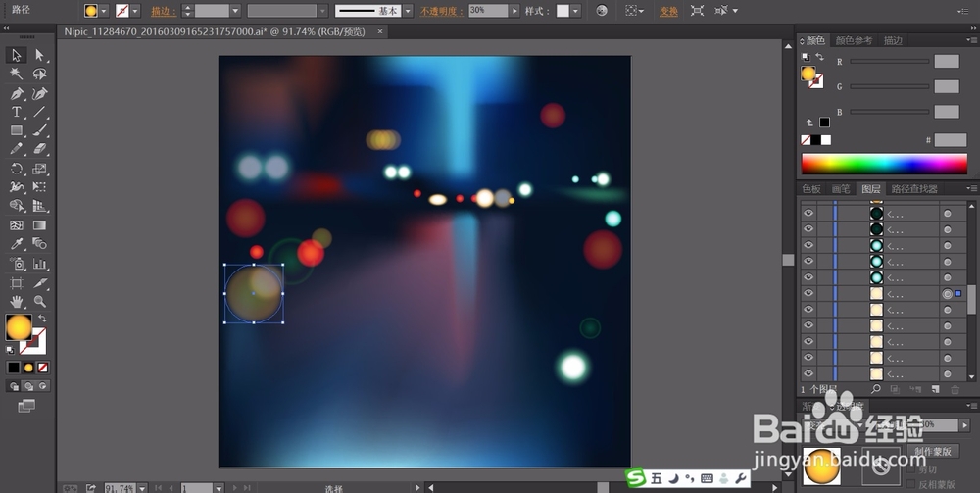Screen dimensions: 980x493
Task: Select the Lasso tool
Action: pyautogui.click(x=40, y=74)
